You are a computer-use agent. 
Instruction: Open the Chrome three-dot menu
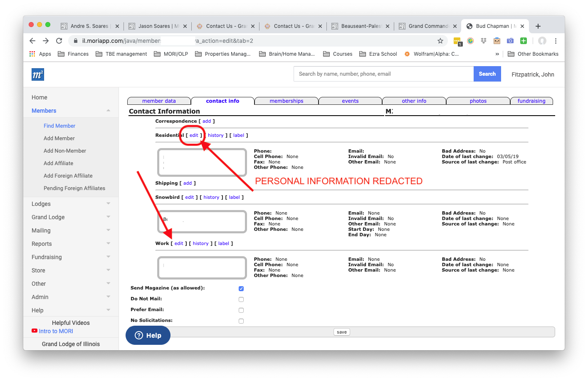point(556,41)
